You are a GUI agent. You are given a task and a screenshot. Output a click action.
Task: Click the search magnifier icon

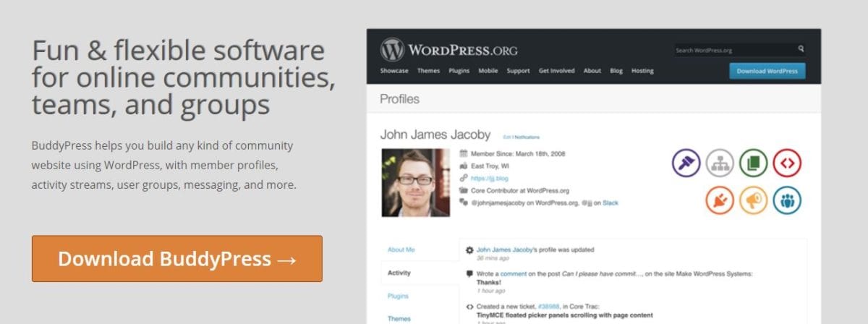pyautogui.click(x=801, y=50)
